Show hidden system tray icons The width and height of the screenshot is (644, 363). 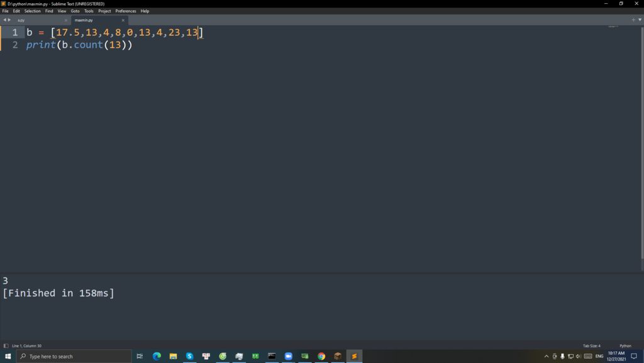tap(547, 356)
